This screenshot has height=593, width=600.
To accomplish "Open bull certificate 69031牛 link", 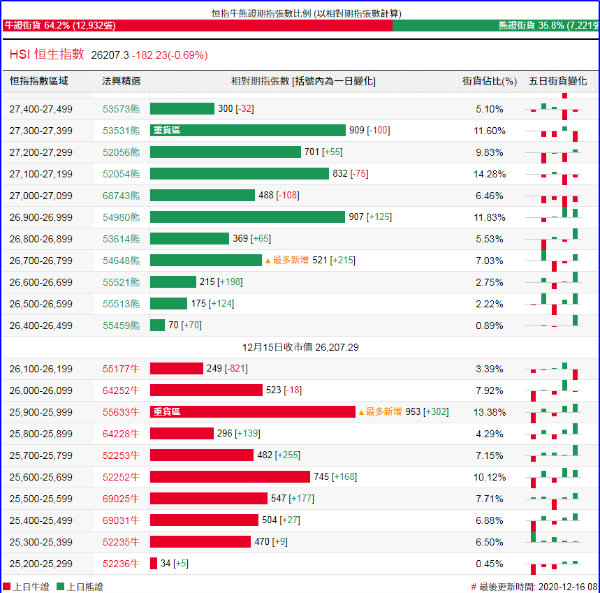I will pyautogui.click(x=121, y=520).
